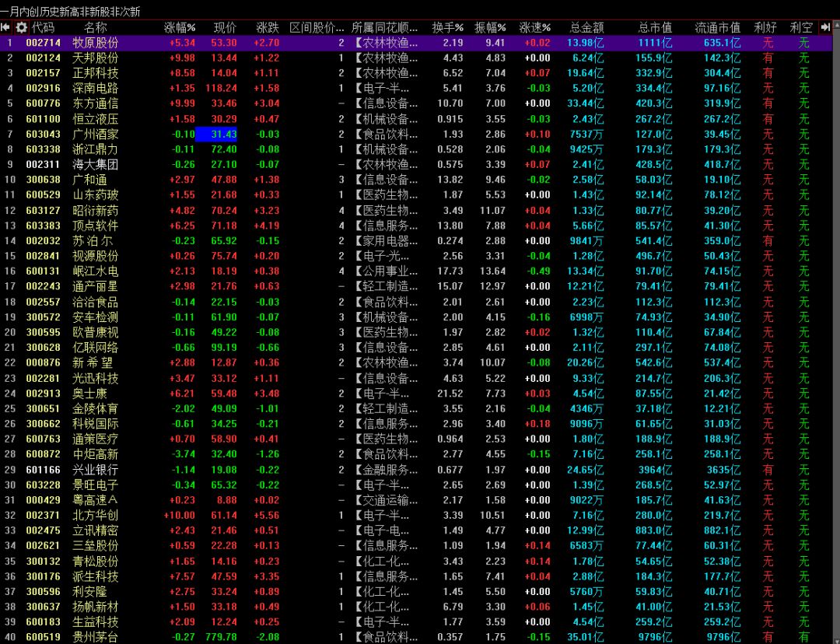
Task: Click stock code 002311
Action: 44,164
